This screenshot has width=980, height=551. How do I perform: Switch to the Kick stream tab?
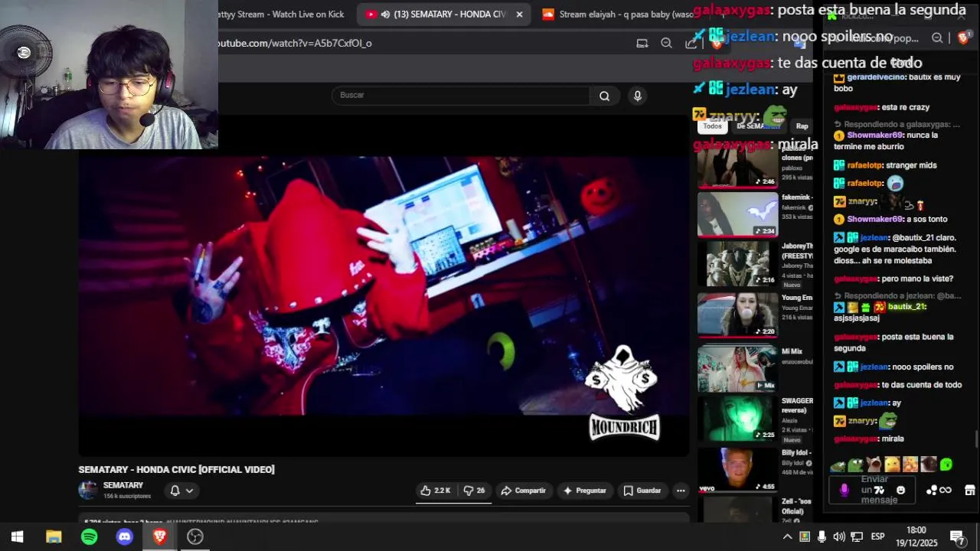tap(282, 15)
